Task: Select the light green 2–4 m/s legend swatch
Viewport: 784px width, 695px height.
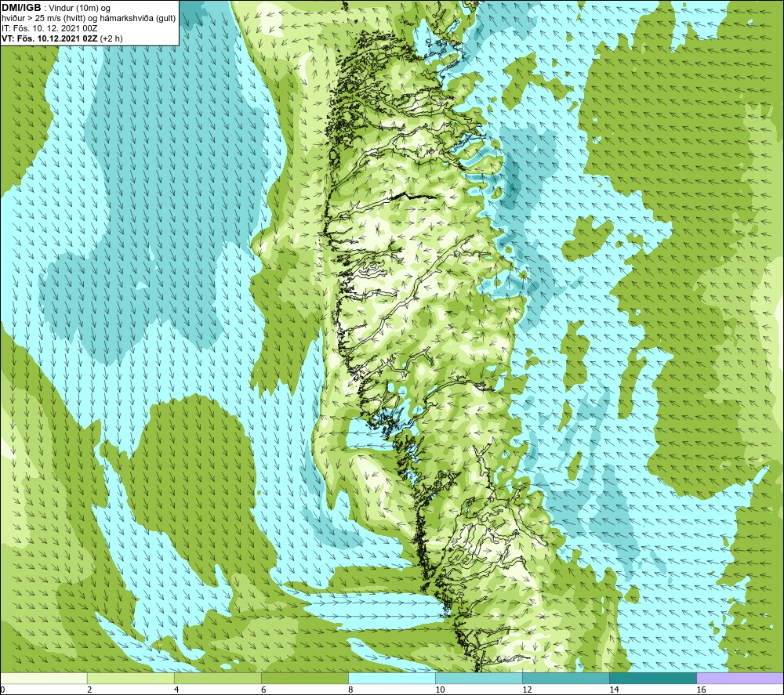Action: click(x=130, y=679)
